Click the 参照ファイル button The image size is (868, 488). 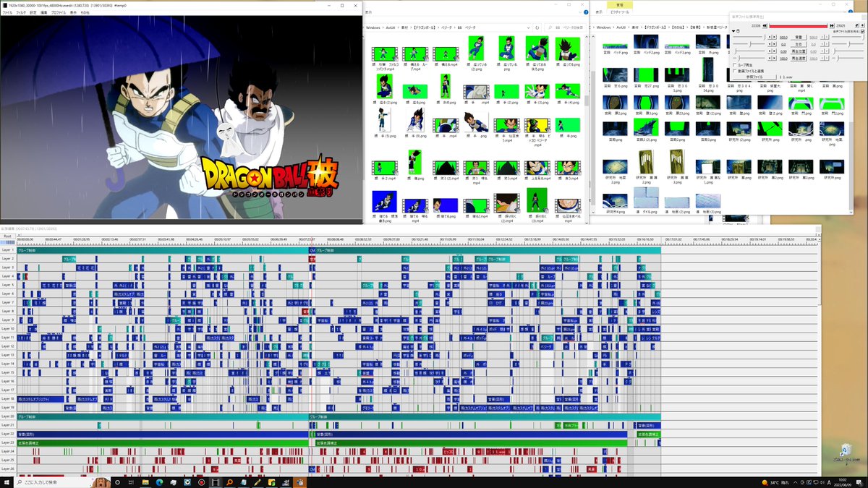pos(754,77)
